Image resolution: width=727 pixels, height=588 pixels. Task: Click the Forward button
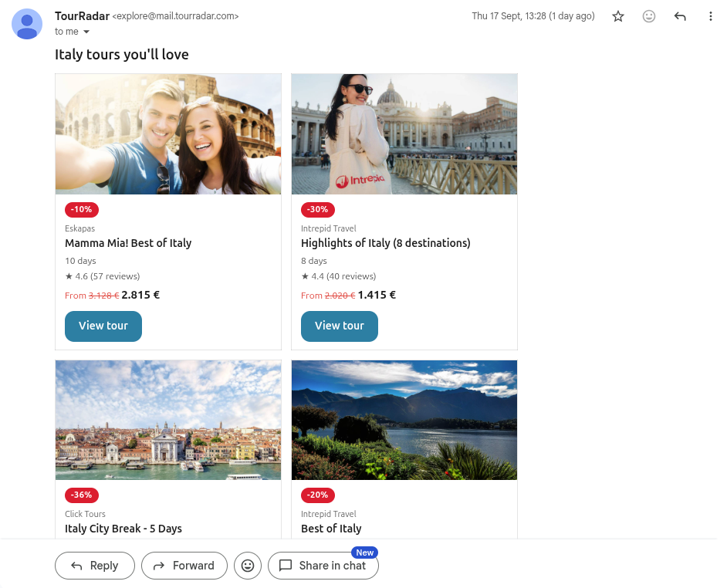pos(184,566)
